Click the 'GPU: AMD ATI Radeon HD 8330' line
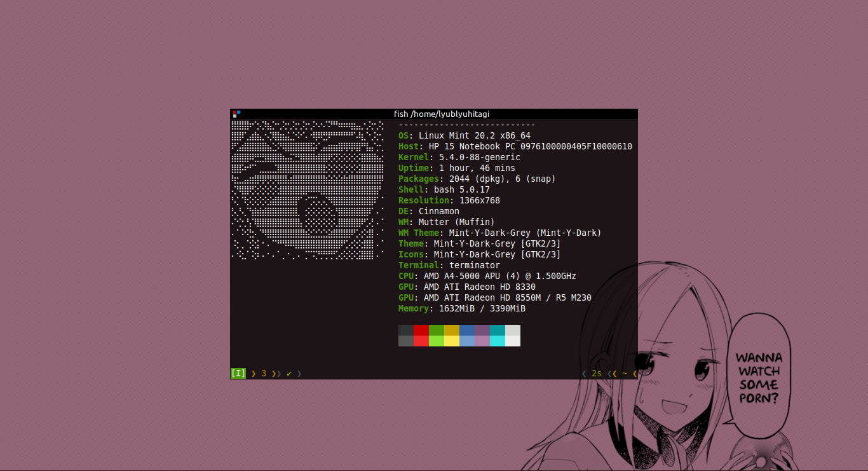This screenshot has width=868, height=471. pyautogui.click(x=467, y=287)
